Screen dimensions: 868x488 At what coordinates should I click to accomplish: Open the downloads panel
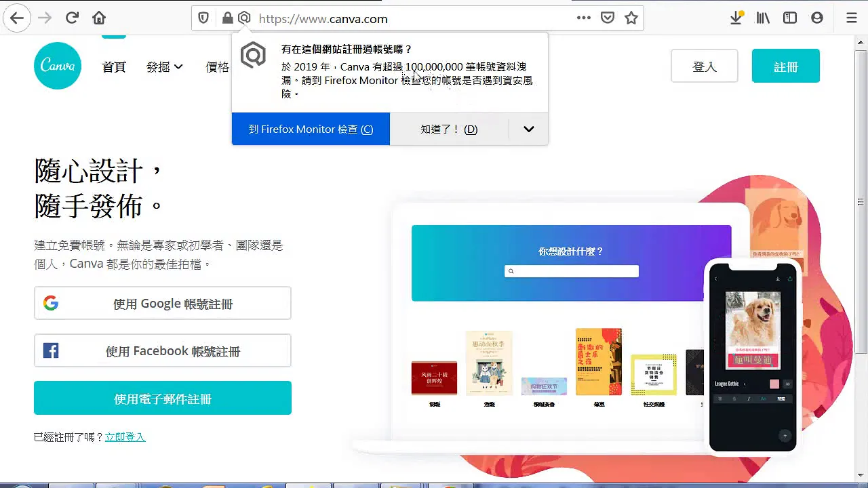736,18
